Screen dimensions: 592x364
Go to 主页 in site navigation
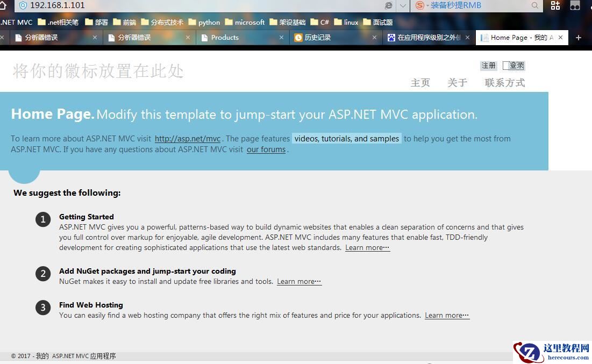420,83
